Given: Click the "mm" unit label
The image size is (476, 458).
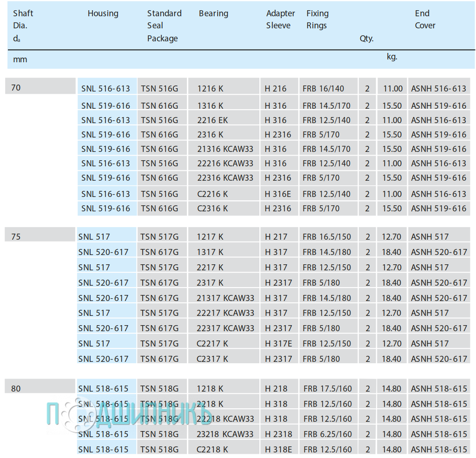Looking at the screenshot, I should 20,59.
